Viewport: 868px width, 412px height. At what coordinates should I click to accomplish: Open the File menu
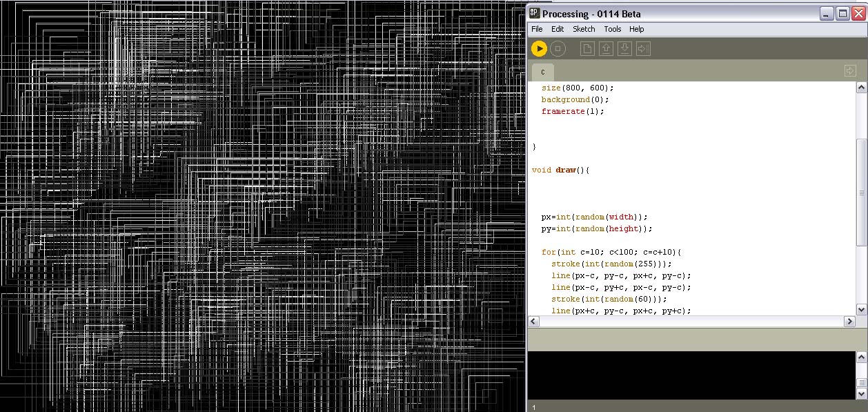tap(537, 29)
